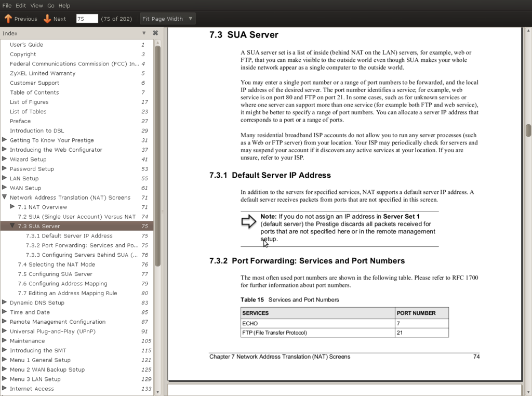This screenshot has width=532, height=396.
Task: Click the ECHO table cell
Action: pyautogui.click(x=318, y=323)
